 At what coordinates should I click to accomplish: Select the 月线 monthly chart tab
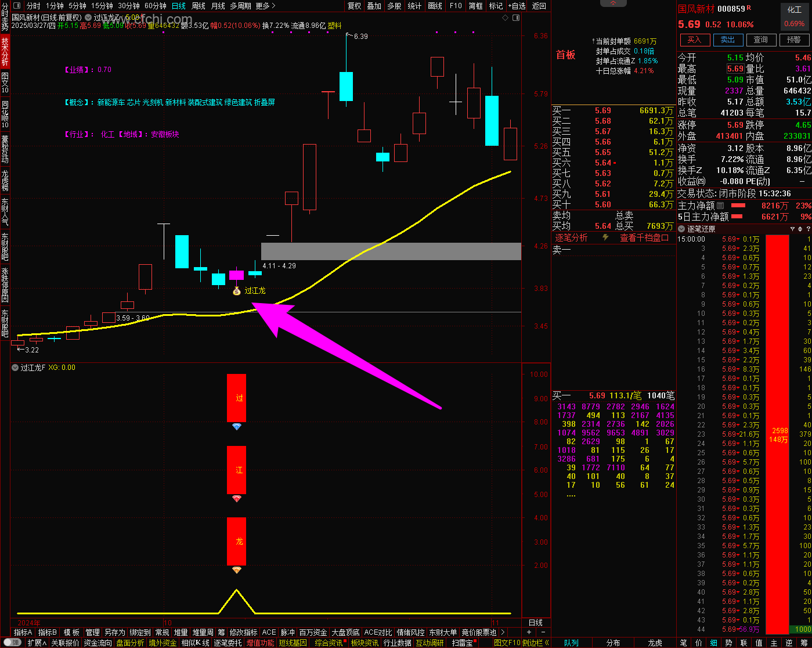click(x=218, y=6)
